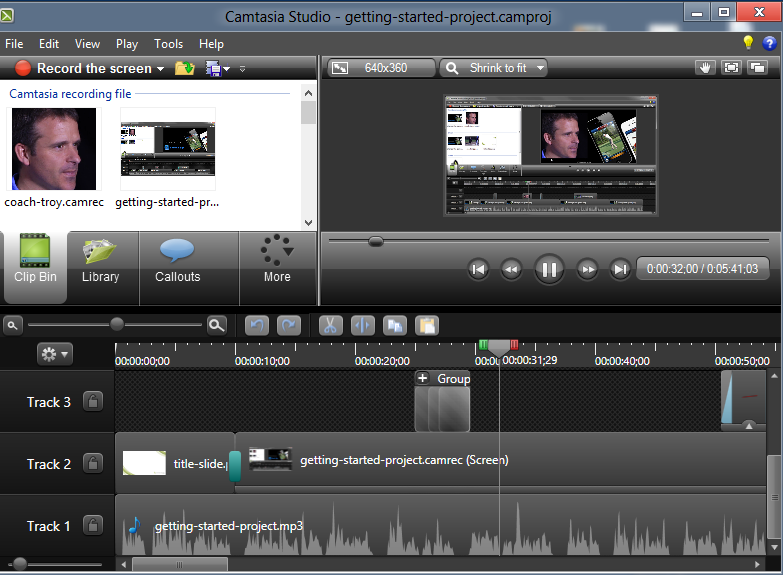The image size is (783, 575).
Task: Jump to the beginning of the video
Action: (478, 270)
